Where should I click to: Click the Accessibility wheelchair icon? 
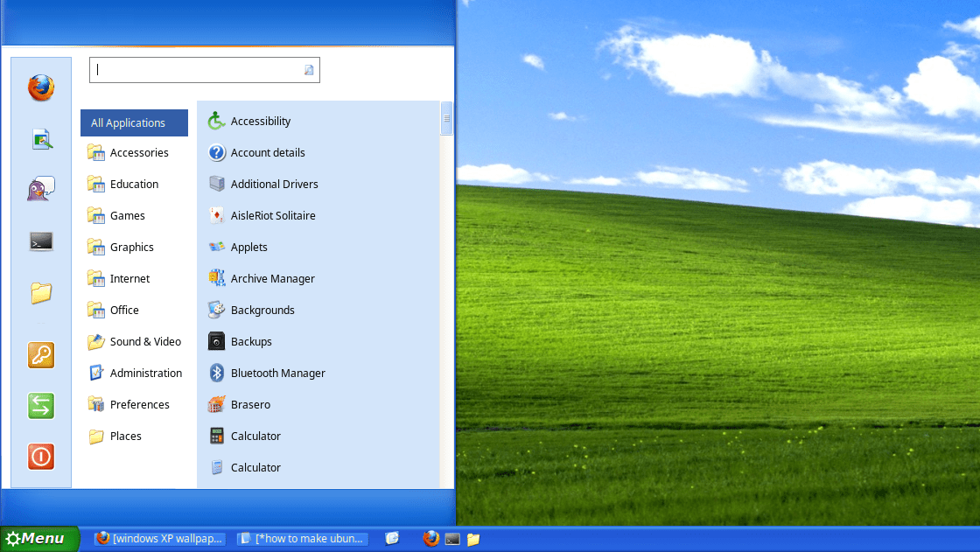tap(216, 121)
